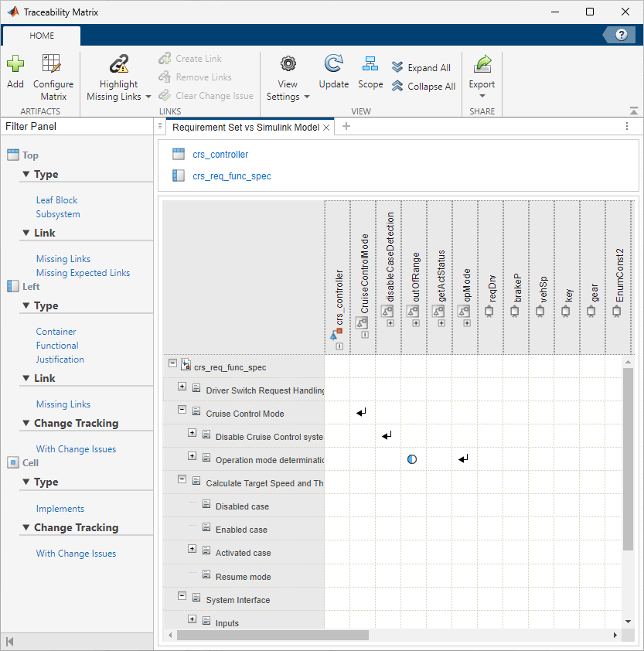This screenshot has height=651, width=644.
Task: Click the link arrow in Disable Cruise Control row
Action: 387,435
